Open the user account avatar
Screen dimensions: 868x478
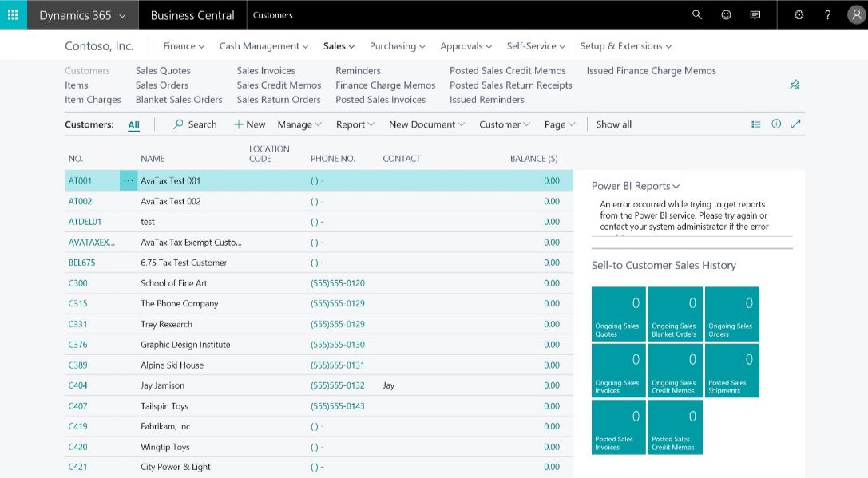point(856,15)
